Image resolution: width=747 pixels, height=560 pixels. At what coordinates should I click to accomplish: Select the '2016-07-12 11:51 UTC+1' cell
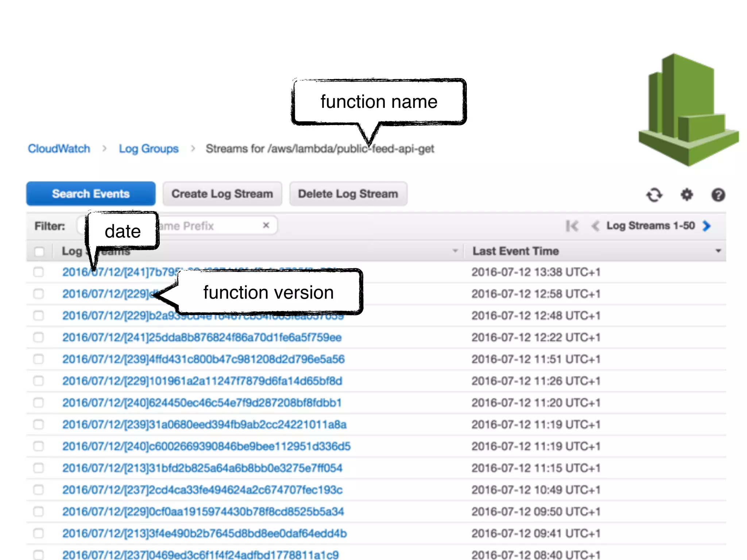(x=536, y=359)
